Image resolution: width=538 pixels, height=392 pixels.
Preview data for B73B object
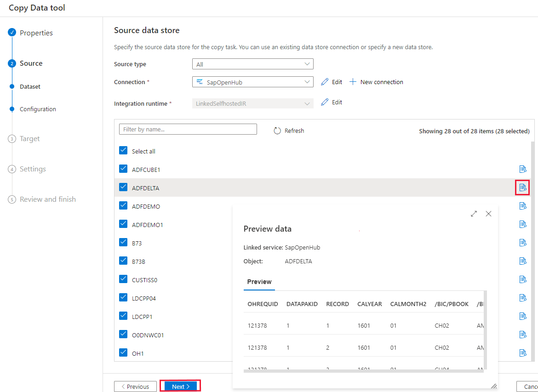pyautogui.click(x=522, y=261)
